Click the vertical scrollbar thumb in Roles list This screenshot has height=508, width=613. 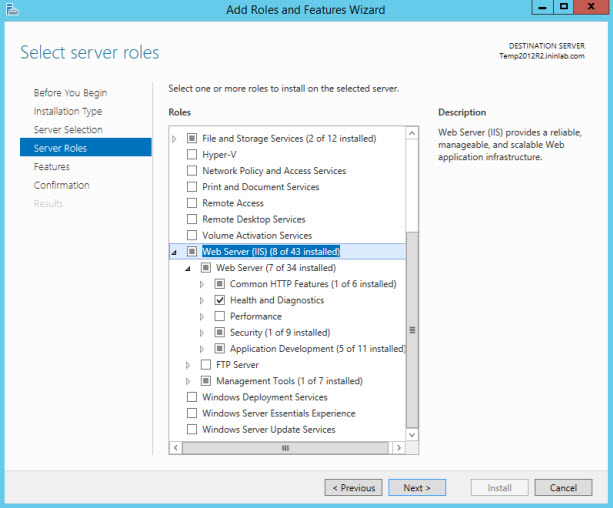412,328
